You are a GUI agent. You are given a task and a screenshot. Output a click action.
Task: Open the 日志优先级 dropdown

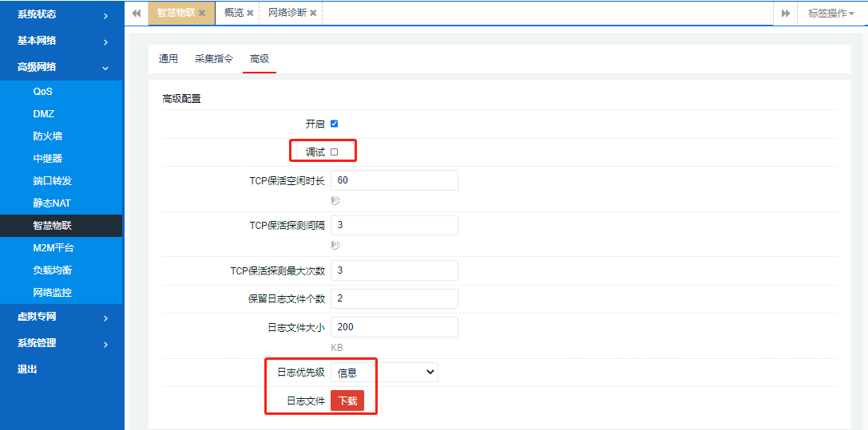point(384,373)
